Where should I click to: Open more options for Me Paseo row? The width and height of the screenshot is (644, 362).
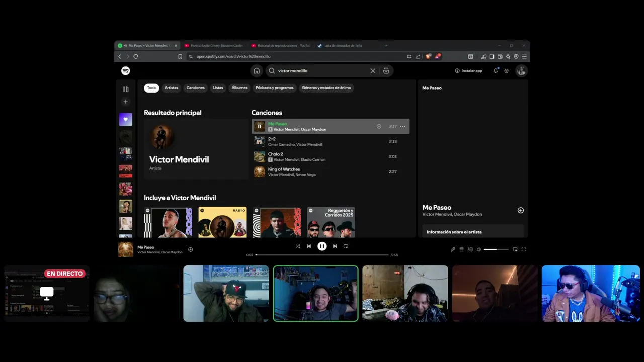403,126
